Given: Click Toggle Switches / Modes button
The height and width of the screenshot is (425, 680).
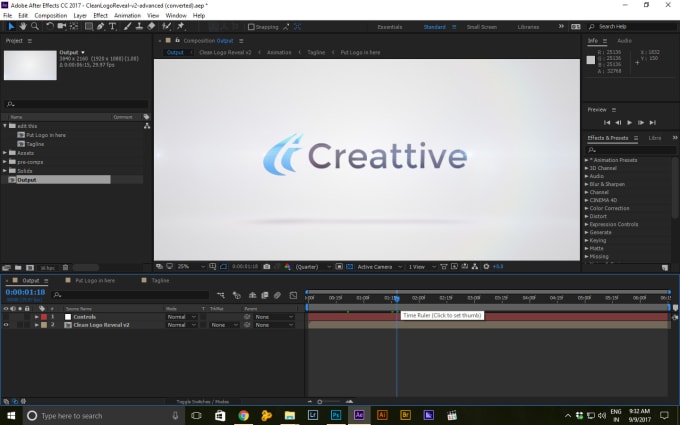Looking at the screenshot, I should point(203,402).
